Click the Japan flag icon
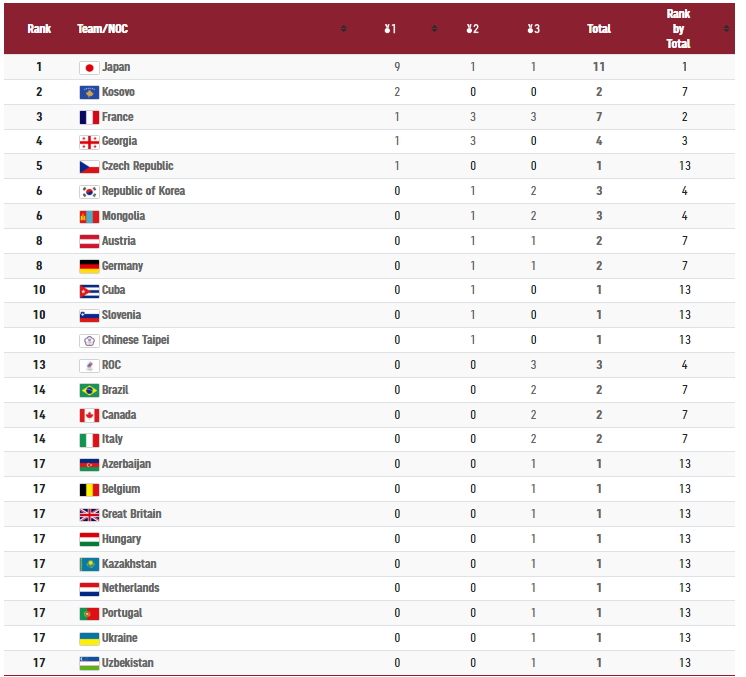This screenshot has height=677, width=746. click(89, 68)
